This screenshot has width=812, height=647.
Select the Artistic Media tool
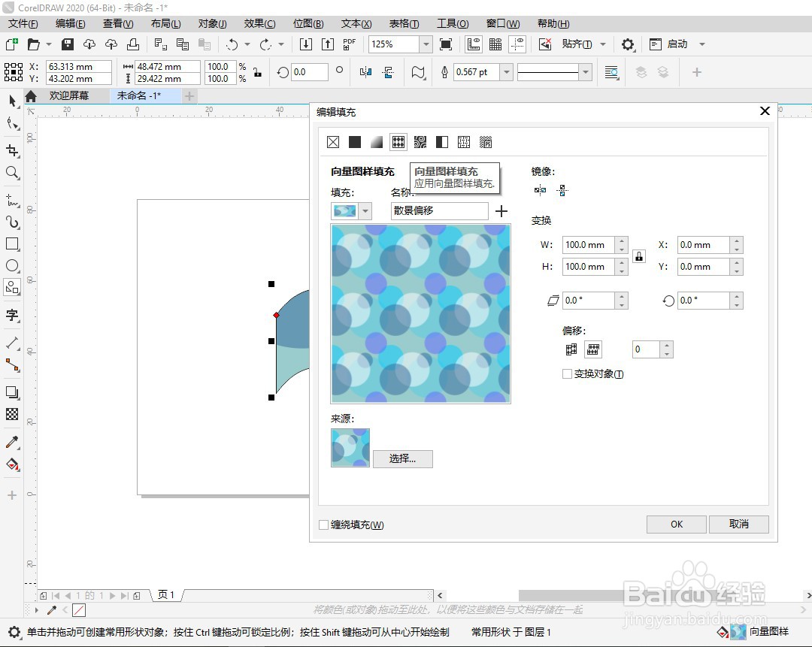click(13, 222)
